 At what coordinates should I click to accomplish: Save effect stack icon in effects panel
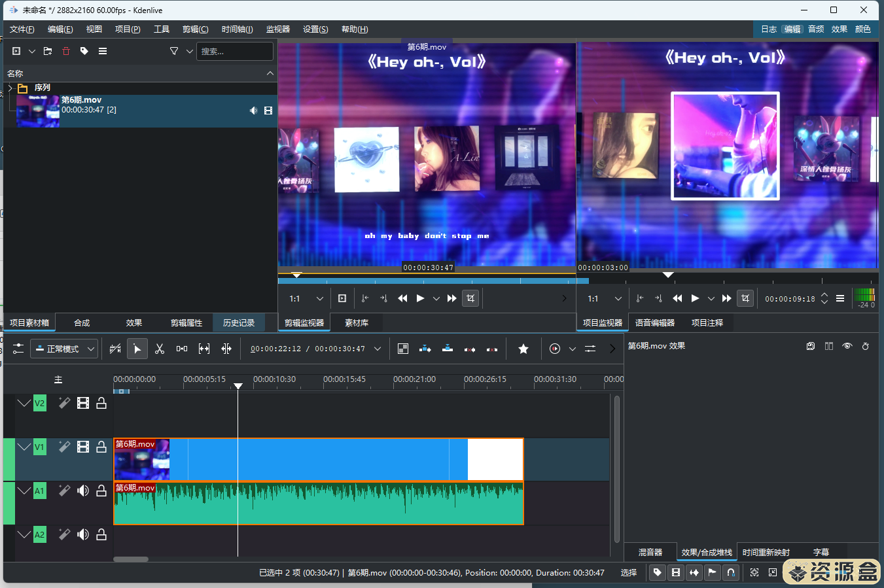pyautogui.click(x=811, y=346)
